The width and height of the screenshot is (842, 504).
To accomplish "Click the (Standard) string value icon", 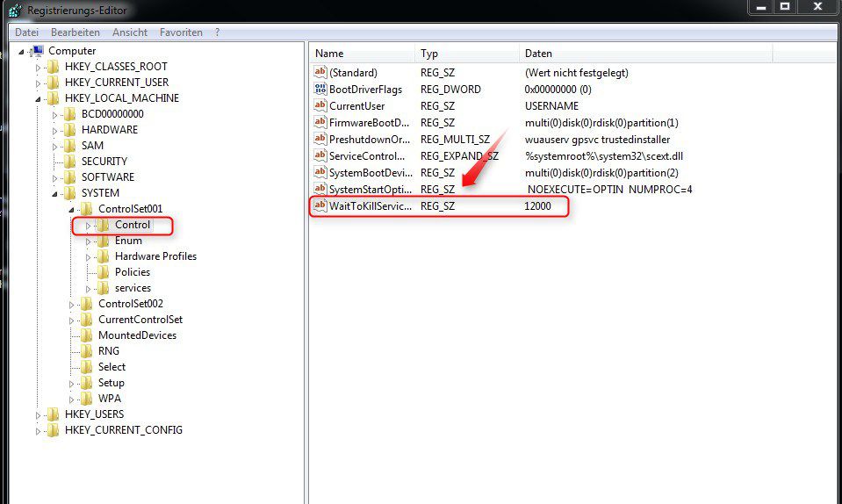I will 320,72.
